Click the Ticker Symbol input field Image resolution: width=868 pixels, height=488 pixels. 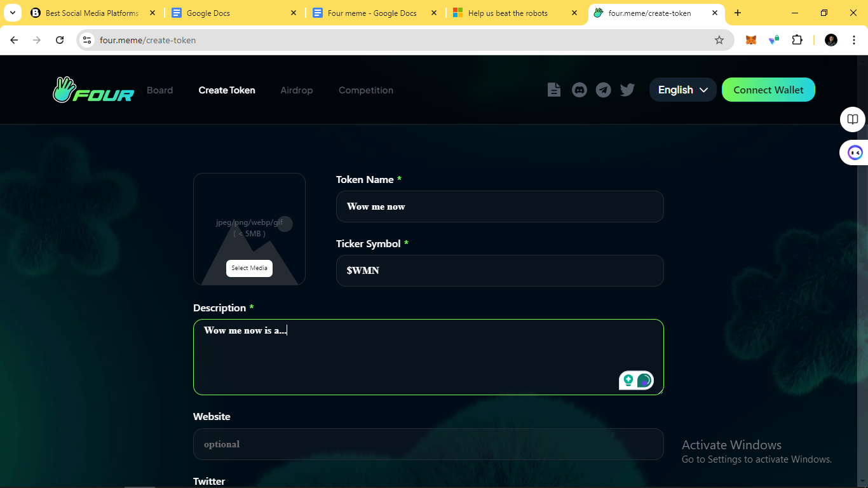[x=500, y=271]
